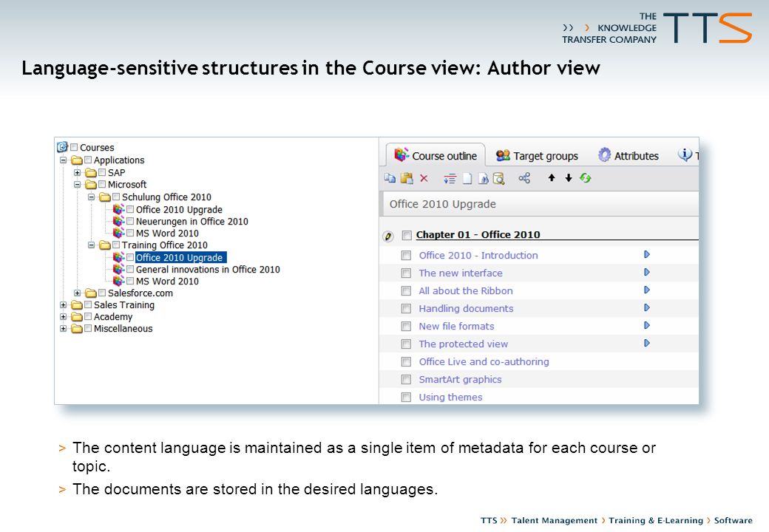Click the play arrow for The protected view
This screenshot has width=769, height=532.
(647, 343)
